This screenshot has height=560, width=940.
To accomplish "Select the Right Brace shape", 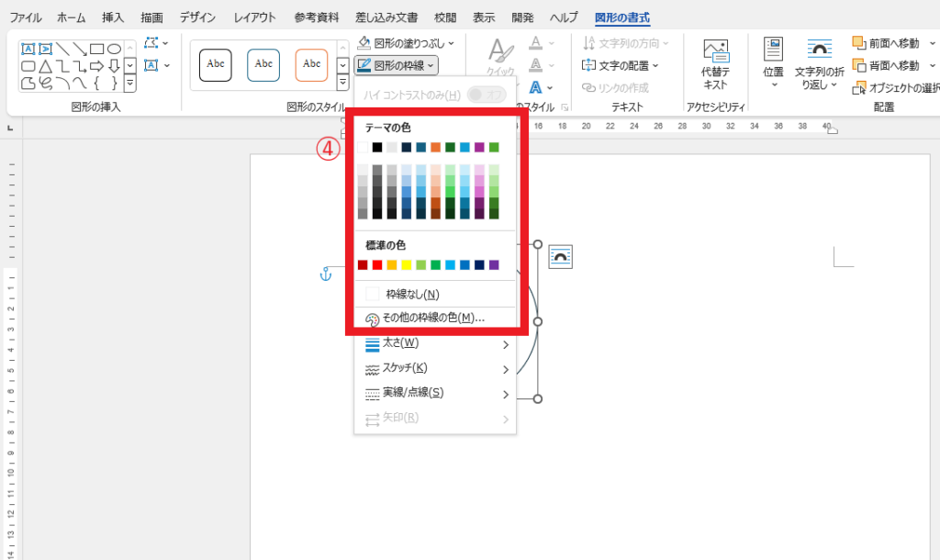I will (114, 83).
